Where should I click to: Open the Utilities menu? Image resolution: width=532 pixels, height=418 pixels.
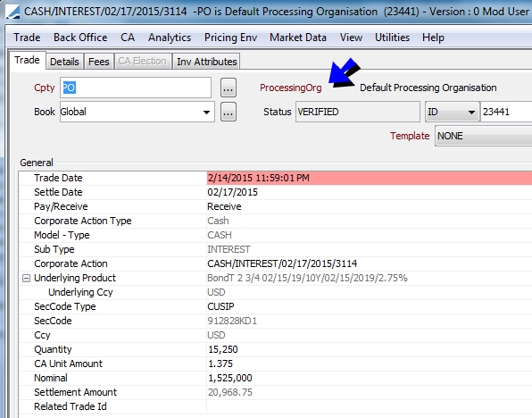392,38
